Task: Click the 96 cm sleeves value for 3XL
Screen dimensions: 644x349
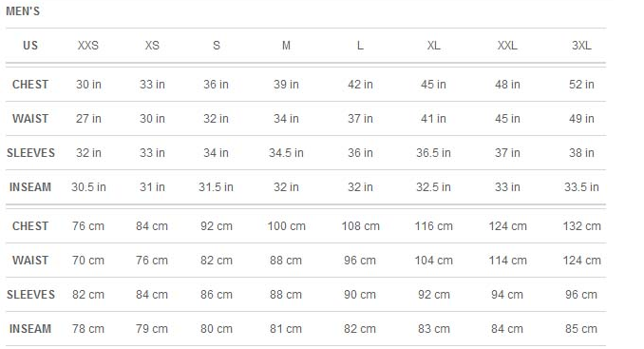Action: click(x=581, y=295)
